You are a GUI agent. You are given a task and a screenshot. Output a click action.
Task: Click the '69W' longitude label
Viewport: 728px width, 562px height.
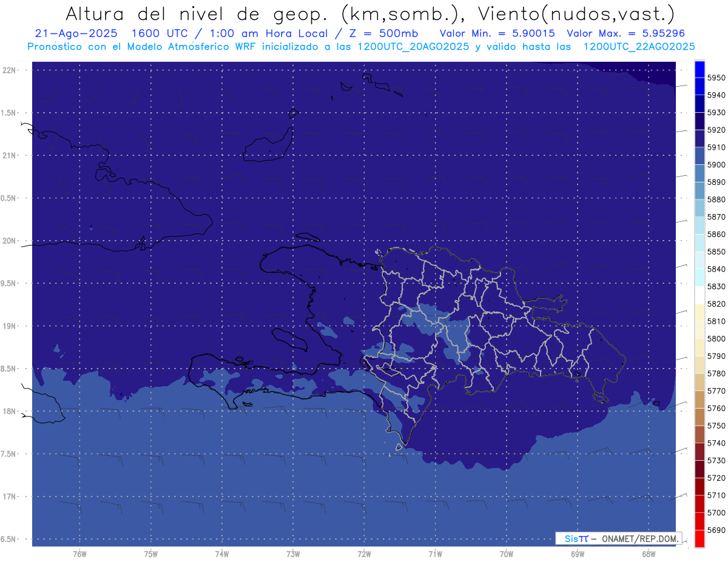(578, 554)
